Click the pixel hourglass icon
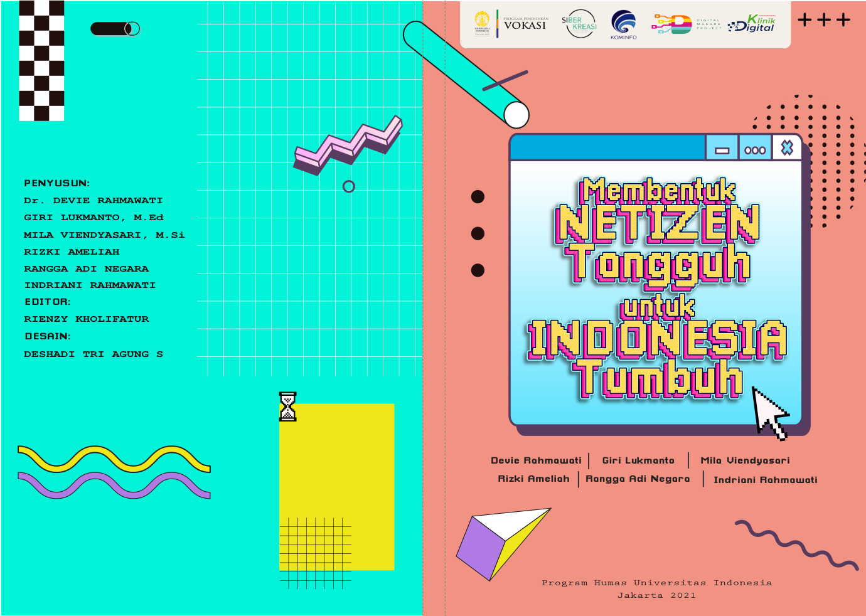The height and width of the screenshot is (616, 866). click(287, 406)
